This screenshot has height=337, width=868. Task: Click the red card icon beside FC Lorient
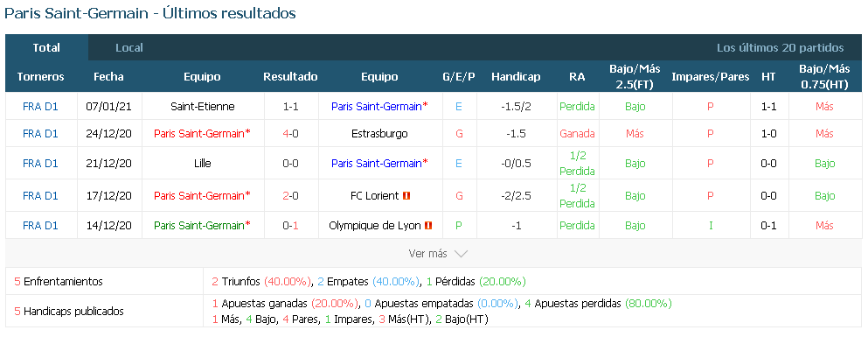(x=406, y=196)
